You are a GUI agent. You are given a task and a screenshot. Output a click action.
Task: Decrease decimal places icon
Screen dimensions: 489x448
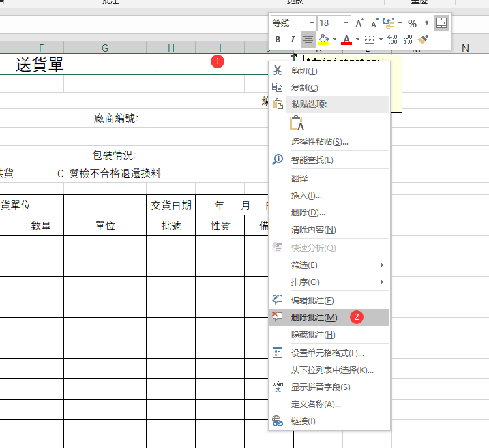pyautogui.click(x=408, y=40)
